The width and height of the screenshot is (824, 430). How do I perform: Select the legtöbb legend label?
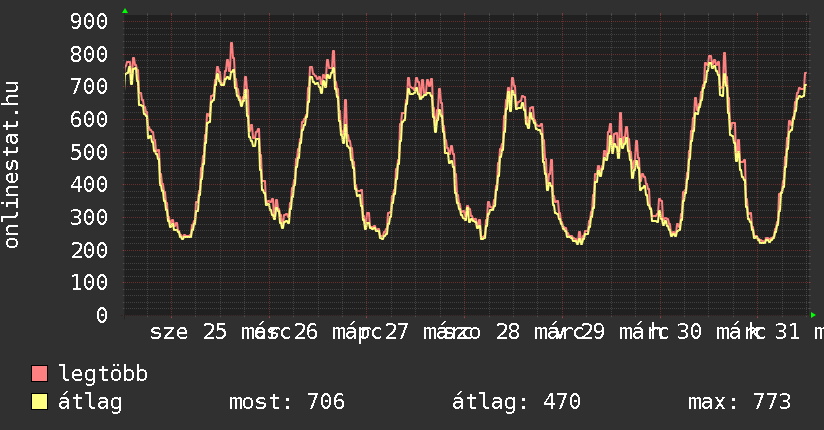103,374
